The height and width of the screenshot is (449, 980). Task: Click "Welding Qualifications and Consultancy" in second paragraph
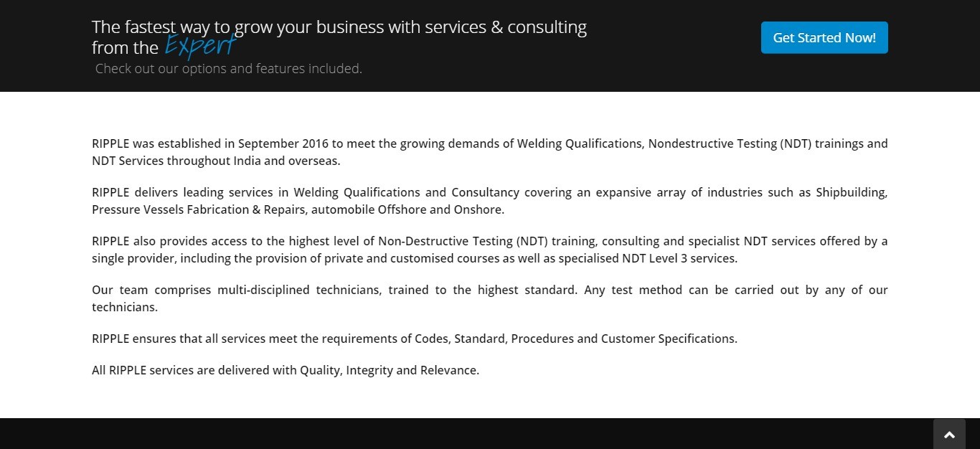[407, 192]
